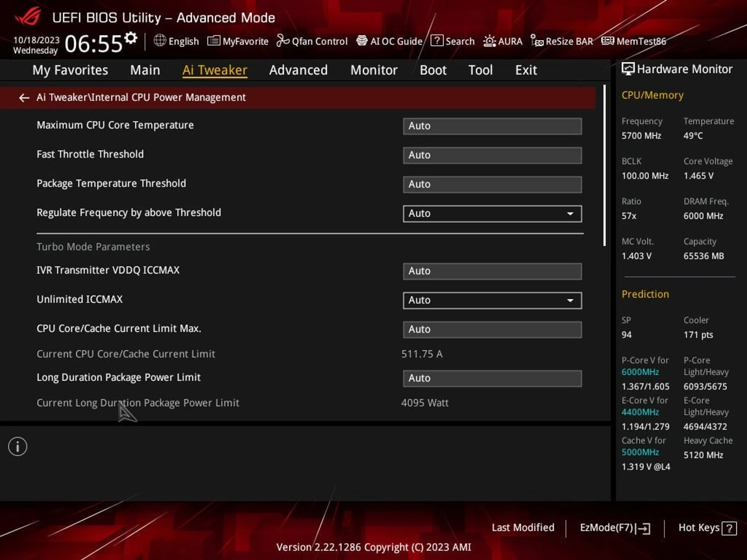Click the back arrow beside Ai Tweaker path

click(x=24, y=98)
